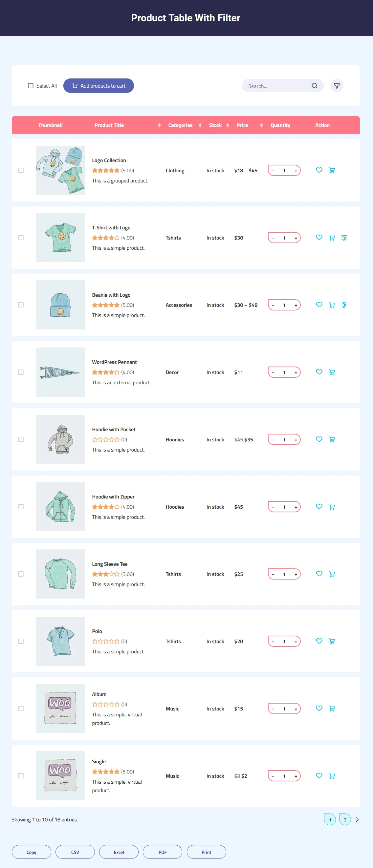Click next page chevron arrow
Viewport: 373px width, 868px height.
click(x=357, y=820)
